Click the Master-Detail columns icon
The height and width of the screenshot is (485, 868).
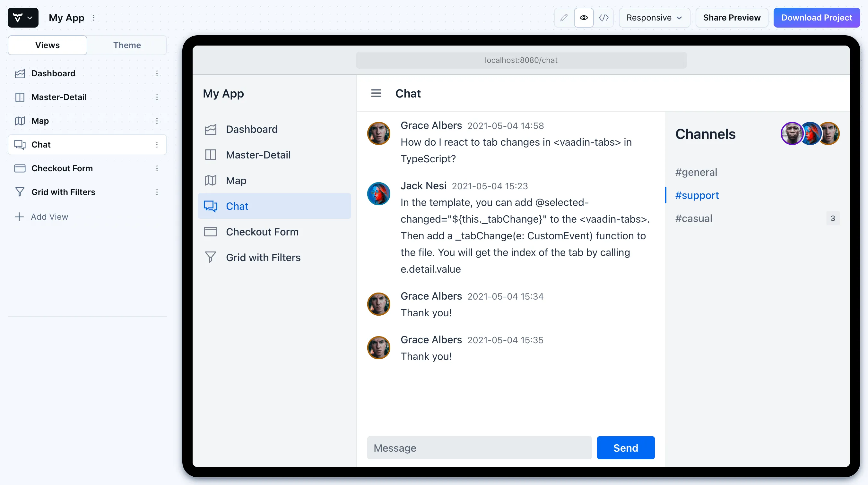point(20,97)
